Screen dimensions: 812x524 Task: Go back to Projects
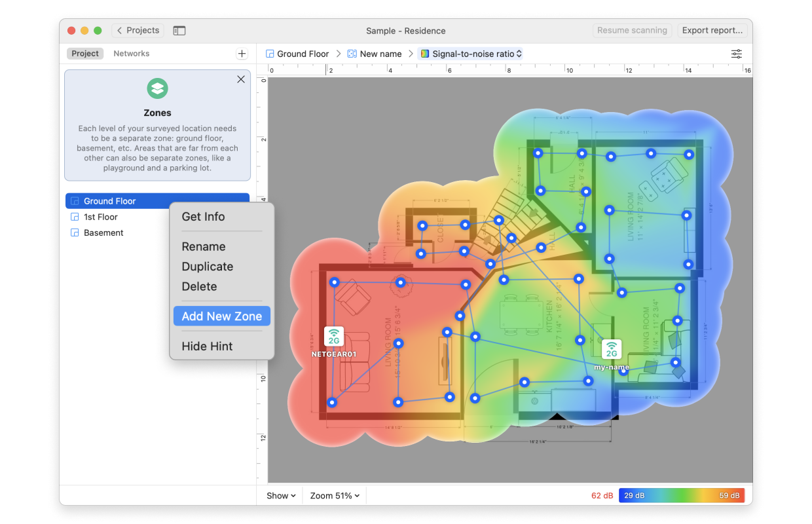[138, 30]
